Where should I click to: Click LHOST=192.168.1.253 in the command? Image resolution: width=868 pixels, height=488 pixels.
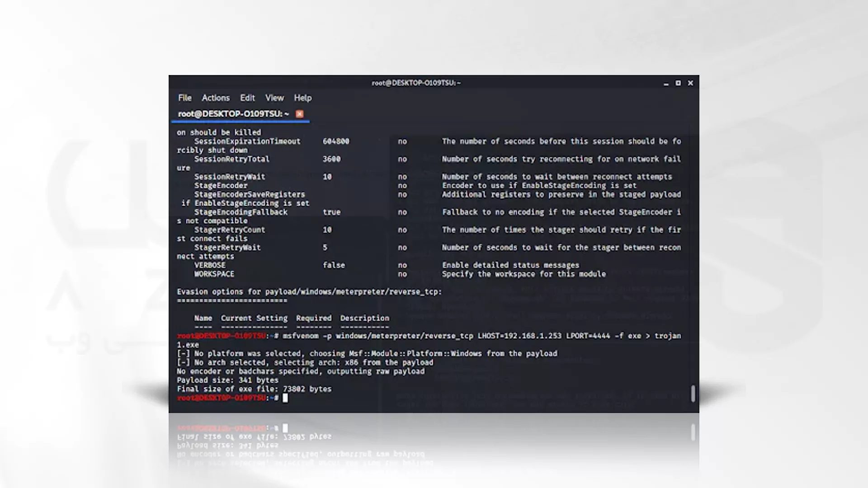pos(519,336)
